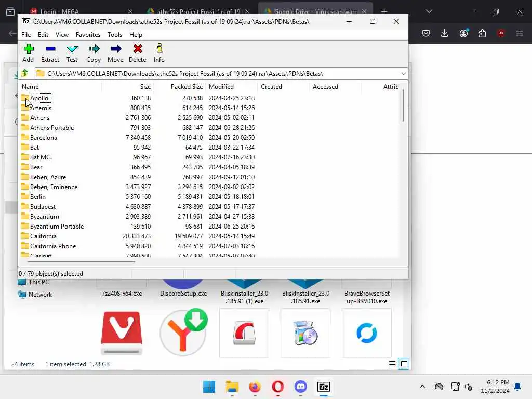The width and height of the screenshot is (532, 399).
Task: Sort by Name column header
Action: pos(60,87)
